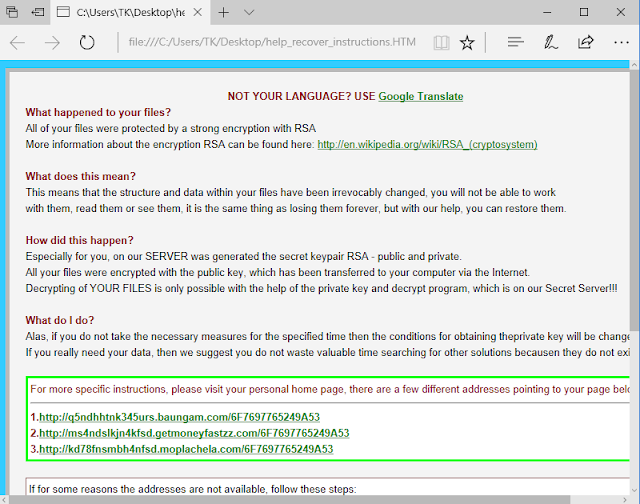The height and width of the screenshot is (504, 640).
Task: Open the More actions ellipsis menu
Action: tap(621, 42)
